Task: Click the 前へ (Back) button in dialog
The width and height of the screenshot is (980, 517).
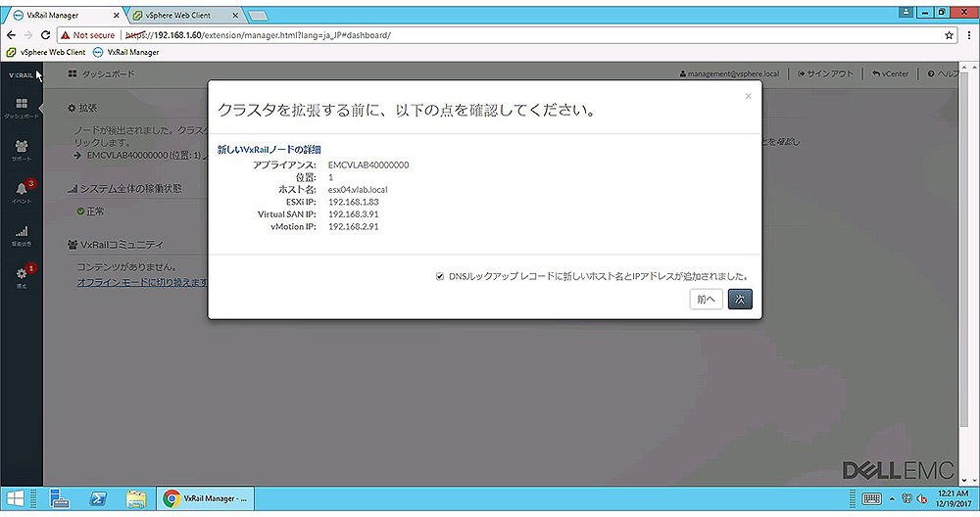Action: [x=707, y=299]
